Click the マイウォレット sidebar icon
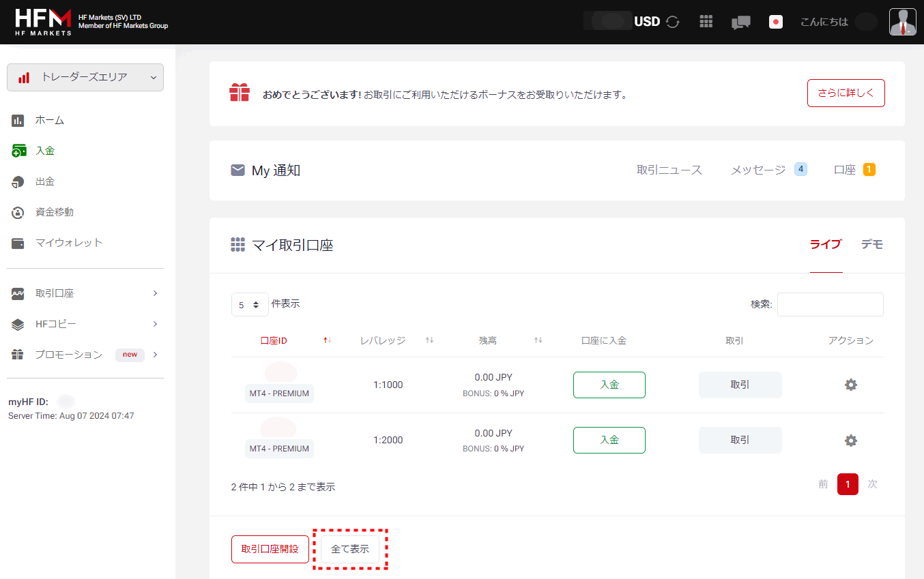924x579 pixels. click(18, 243)
